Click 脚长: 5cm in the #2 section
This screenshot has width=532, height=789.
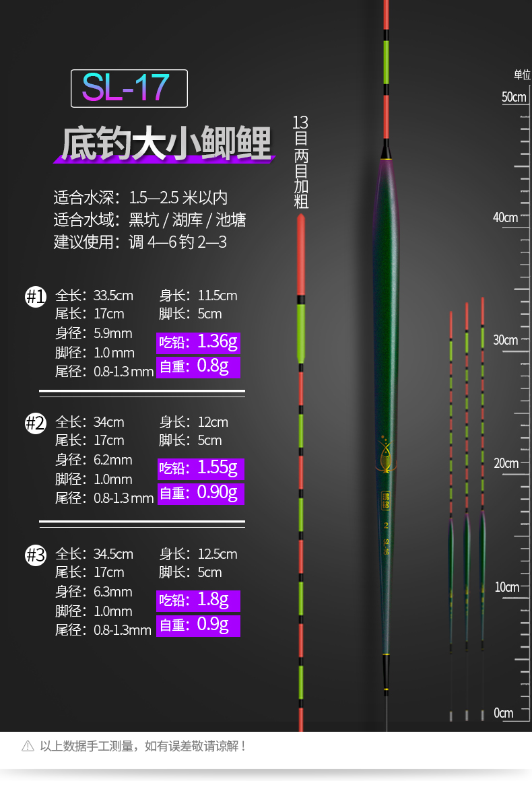tap(191, 440)
